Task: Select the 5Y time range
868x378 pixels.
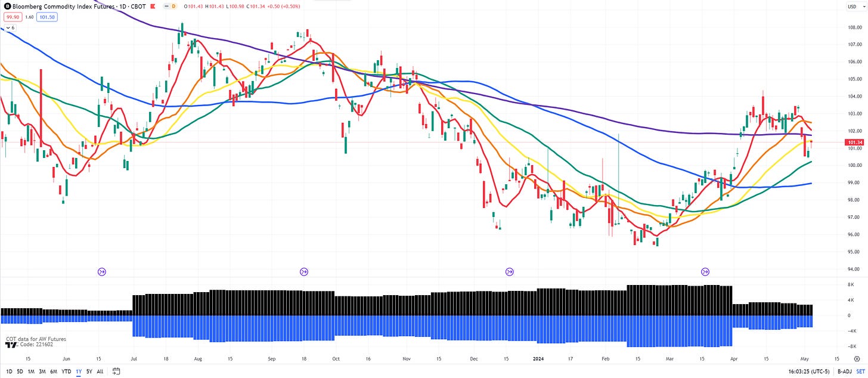Action: pos(89,371)
